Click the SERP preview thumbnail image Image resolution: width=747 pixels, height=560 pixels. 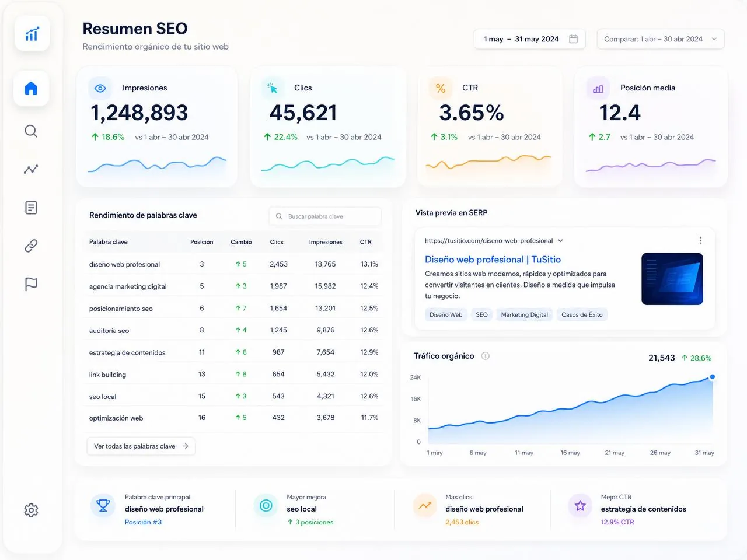coord(672,279)
